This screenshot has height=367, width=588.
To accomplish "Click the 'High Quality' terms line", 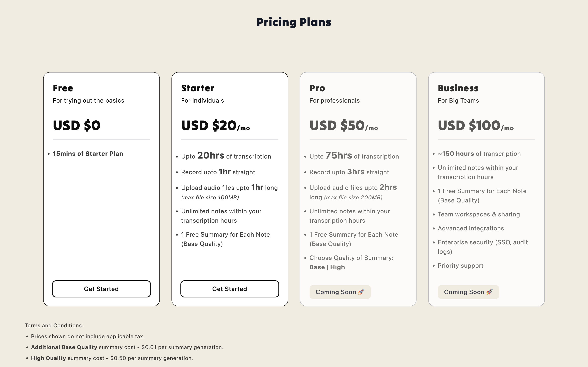I will click(x=112, y=358).
